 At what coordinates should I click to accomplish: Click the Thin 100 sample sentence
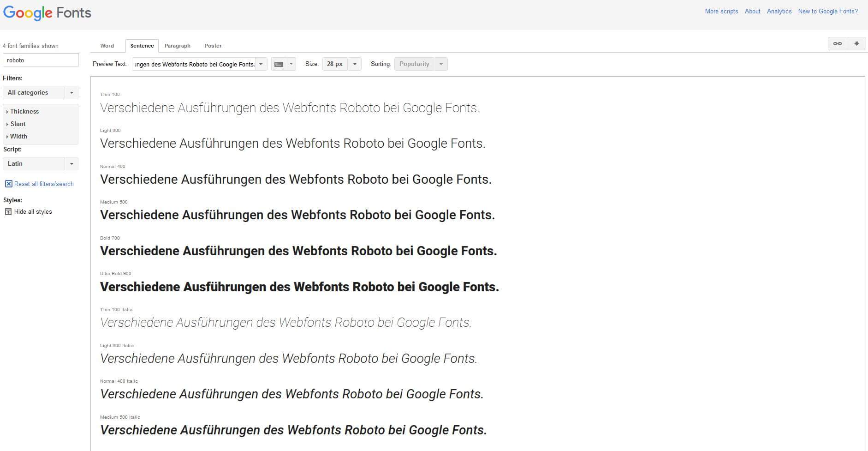pos(290,108)
